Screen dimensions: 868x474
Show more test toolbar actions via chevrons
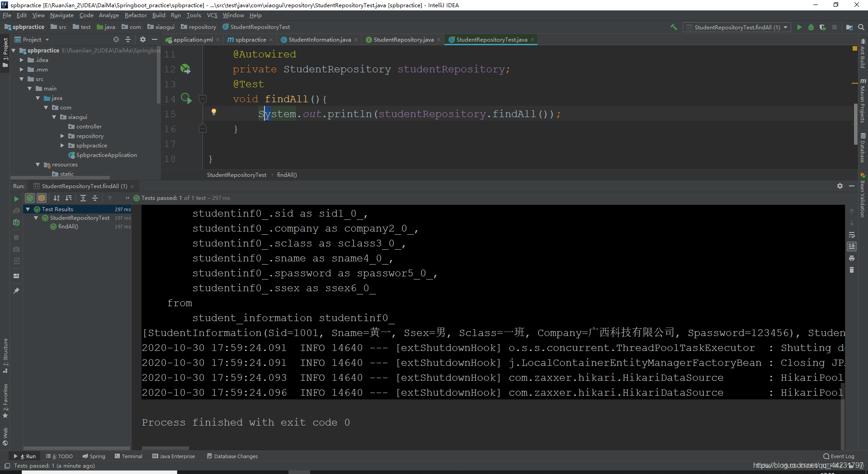tap(127, 198)
